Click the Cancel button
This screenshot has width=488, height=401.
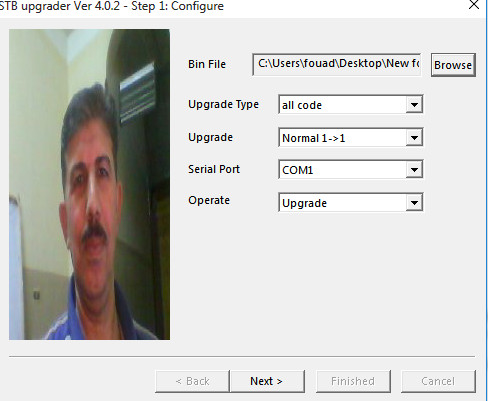point(438,381)
